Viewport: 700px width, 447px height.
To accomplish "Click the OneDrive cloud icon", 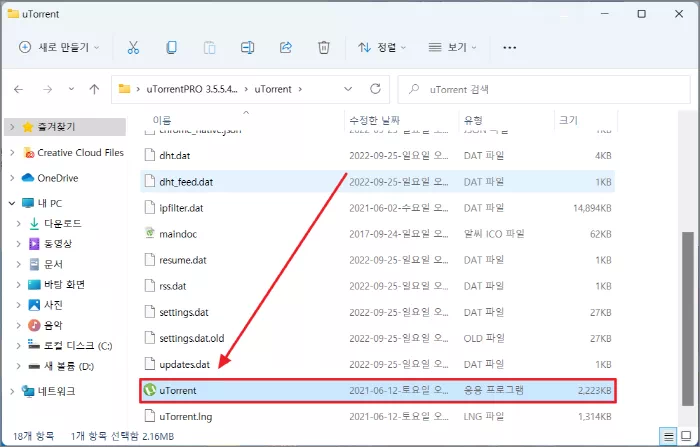I will (x=28, y=178).
